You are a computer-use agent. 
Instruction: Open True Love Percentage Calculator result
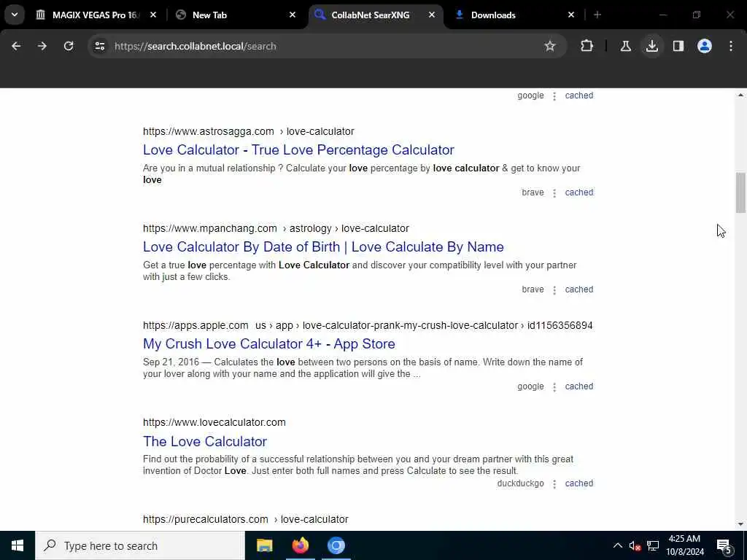(298, 149)
